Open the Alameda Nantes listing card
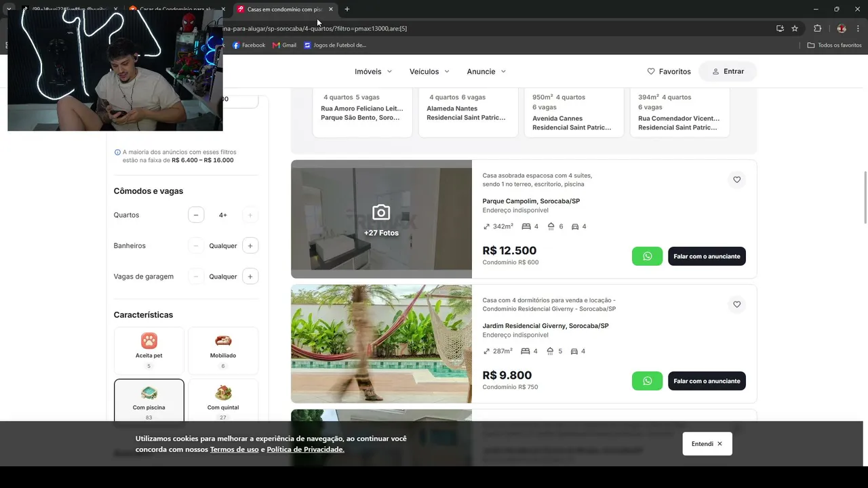Viewport: 868px width, 488px height. point(468,112)
